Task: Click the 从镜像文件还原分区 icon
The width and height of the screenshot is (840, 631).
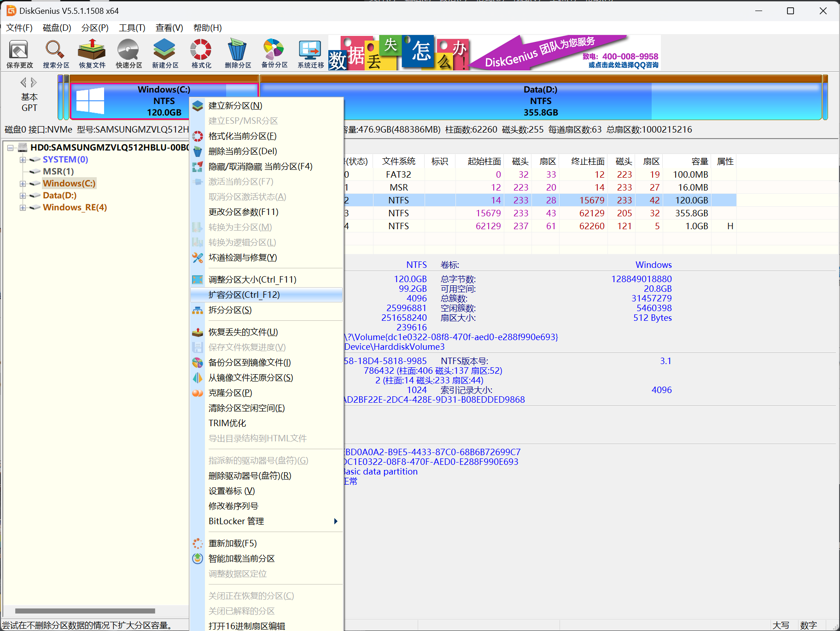Action: point(198,378)
